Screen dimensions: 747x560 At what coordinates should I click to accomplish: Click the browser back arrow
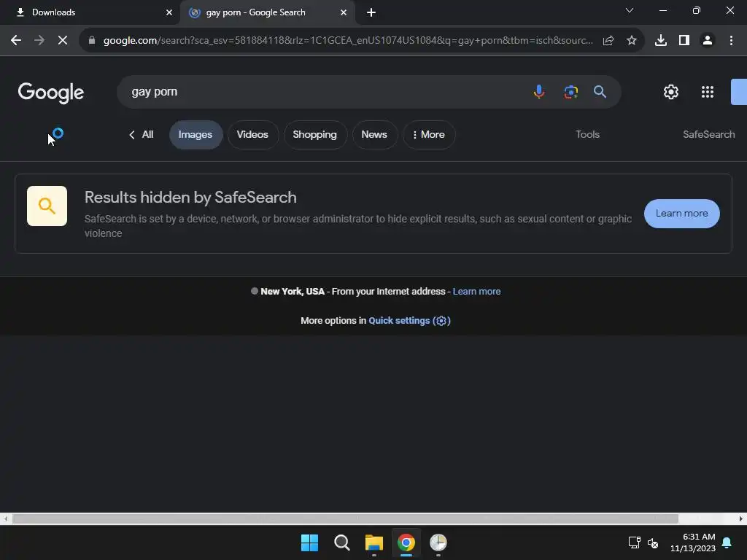point(16,41)
